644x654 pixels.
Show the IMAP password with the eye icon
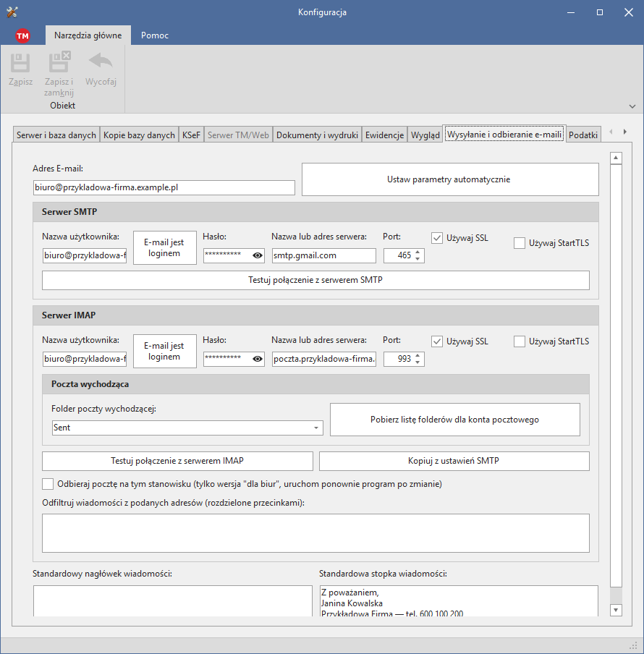tap(258, 359)
